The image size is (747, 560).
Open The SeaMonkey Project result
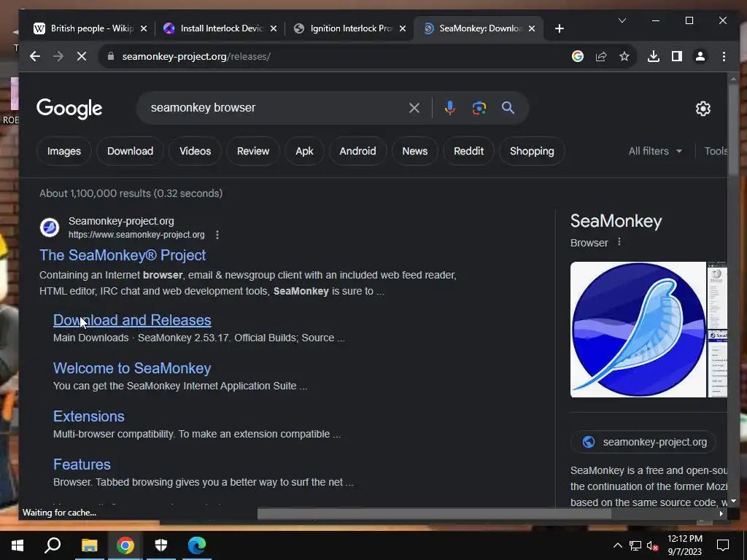click(123, 255)
